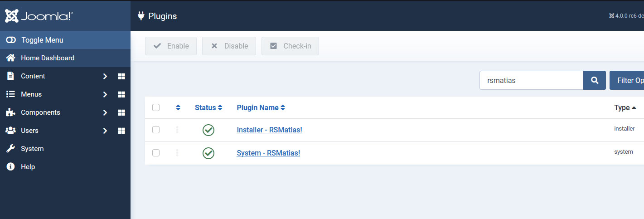Toggle enabled status of System - RSMatias!
The width and height of the screenshot is (644, 219).
click(208, 153)
